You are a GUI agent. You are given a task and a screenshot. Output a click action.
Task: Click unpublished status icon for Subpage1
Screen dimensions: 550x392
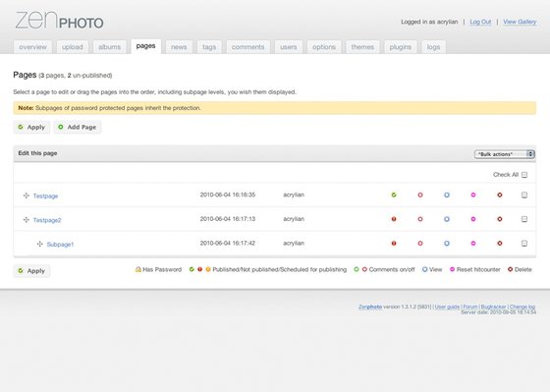[x=394, y=244]
